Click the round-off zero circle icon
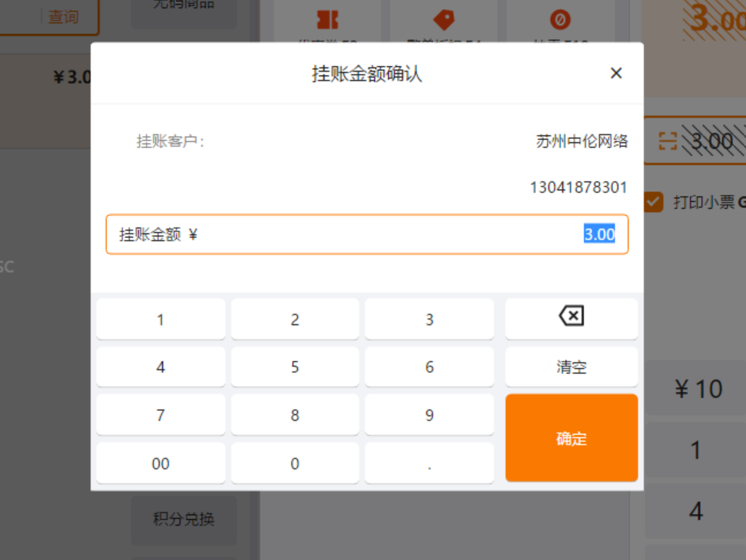746x560 pixels. (560, 20)
